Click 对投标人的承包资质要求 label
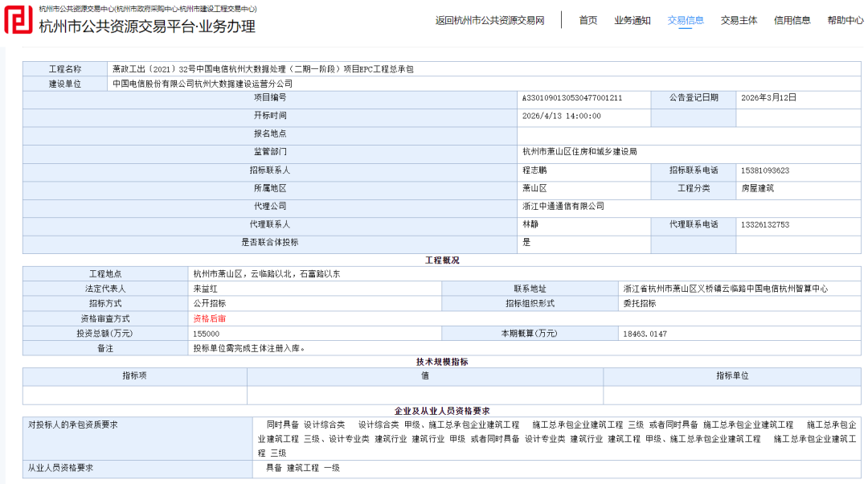Image resolution: width=868 pixels, height=484 pixels. 73,425
